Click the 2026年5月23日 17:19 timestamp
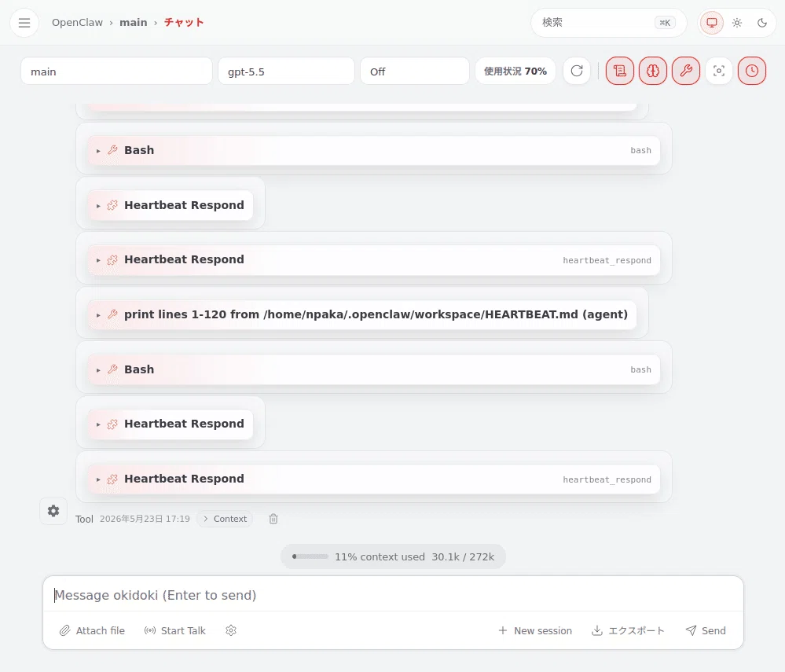Viewport: 785px width, 672px height. click(145, 519)
